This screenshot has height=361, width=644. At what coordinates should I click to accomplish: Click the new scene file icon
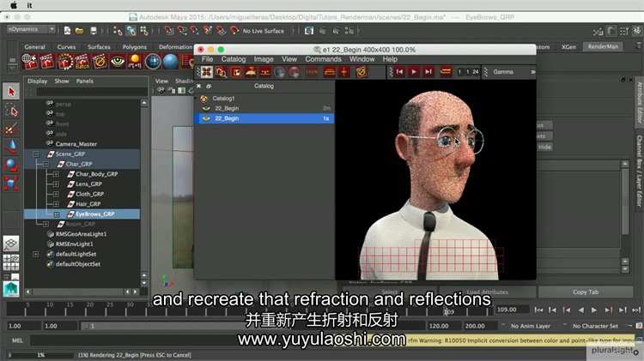67,31
